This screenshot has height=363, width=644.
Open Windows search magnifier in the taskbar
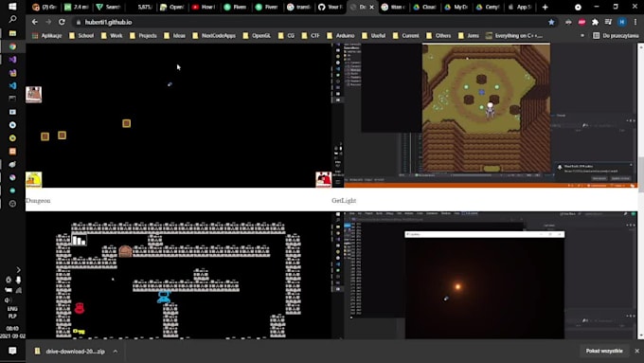(x=12, y=19)
